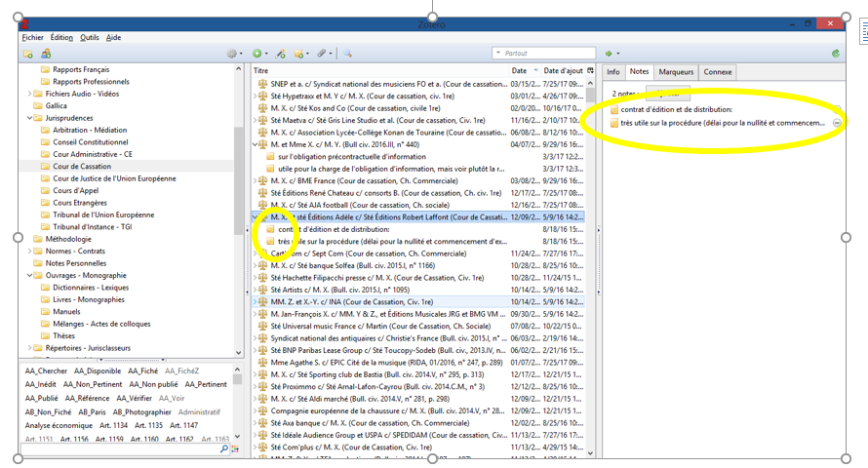
Task: Remove the 'très utile sur la procédure' note
Action: click(x=837, y=123)
